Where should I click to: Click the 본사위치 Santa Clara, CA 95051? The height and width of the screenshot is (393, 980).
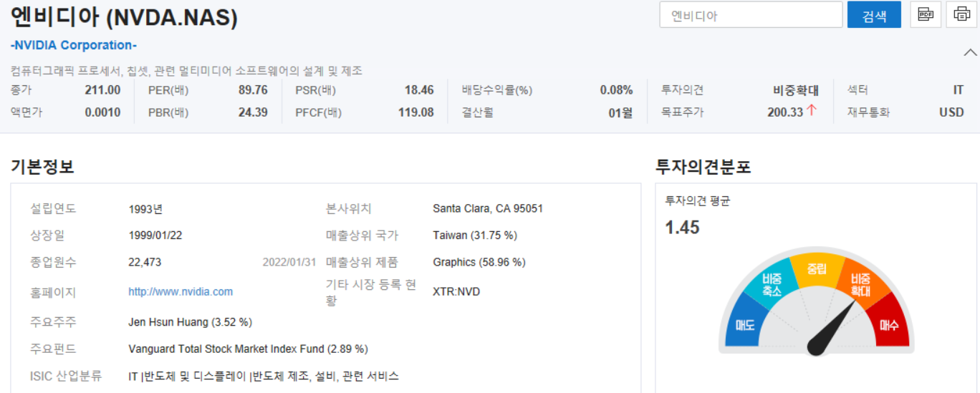click(488, 208)
